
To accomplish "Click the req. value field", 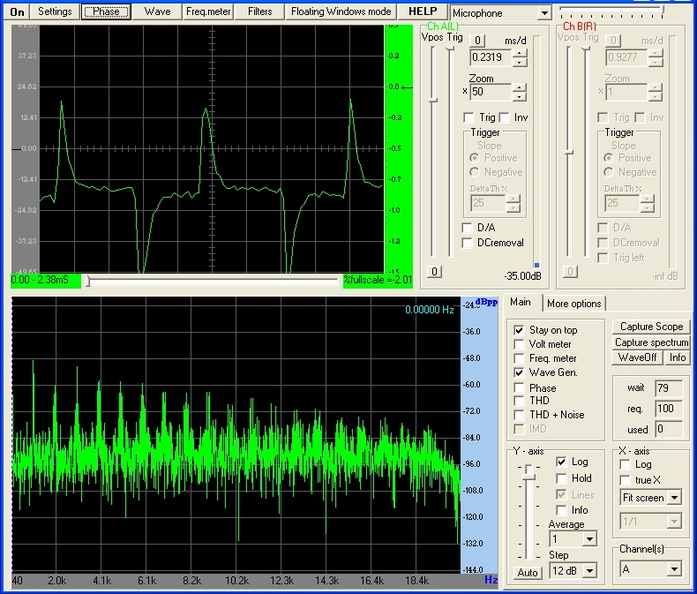I will pos(669,409).
